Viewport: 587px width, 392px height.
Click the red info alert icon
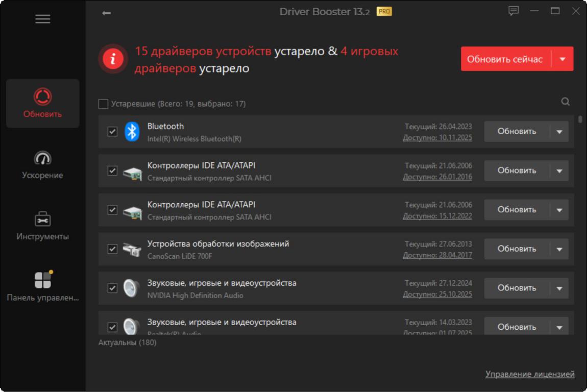pyautogui.click(x=113, y=59)
